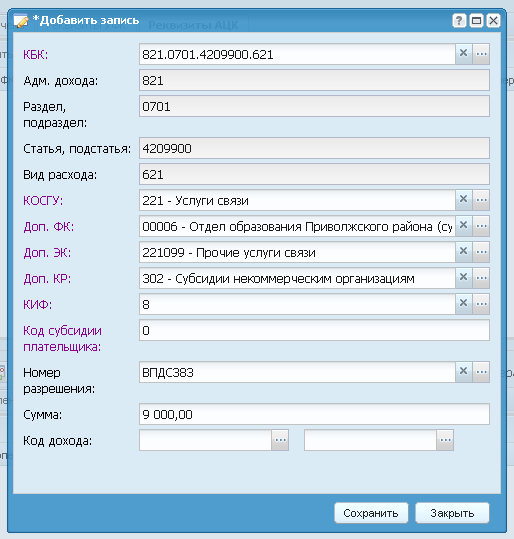Focus the Доп. ЭК input field

297,252
